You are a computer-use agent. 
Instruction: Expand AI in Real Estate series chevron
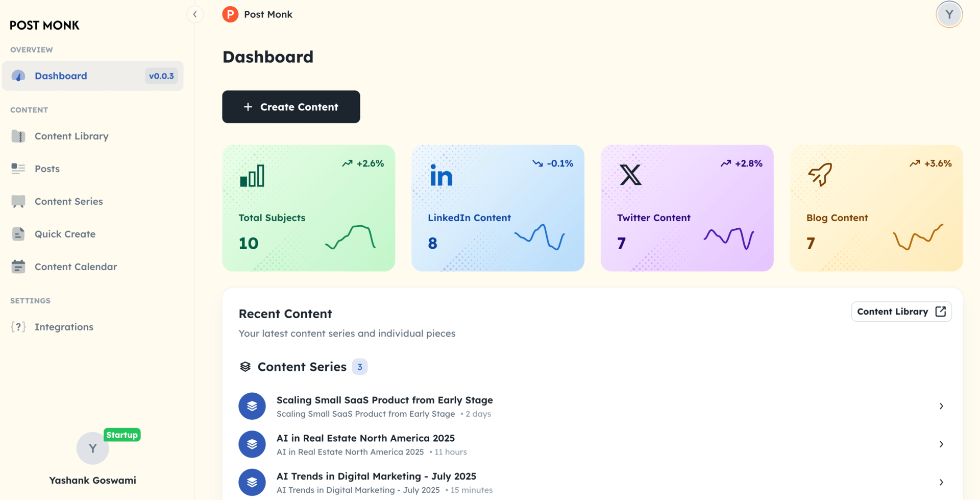click(941, 444)
